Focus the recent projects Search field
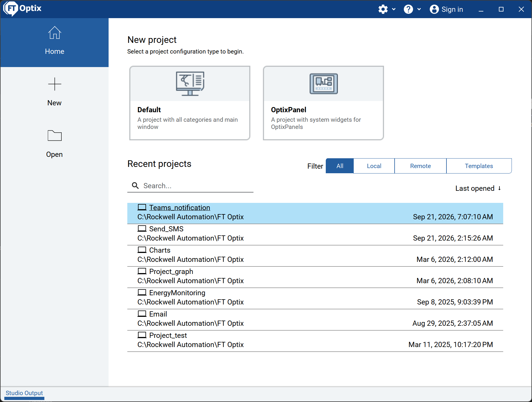The height and width of the screenshot is (402, 532). click(x=190, y=186)
